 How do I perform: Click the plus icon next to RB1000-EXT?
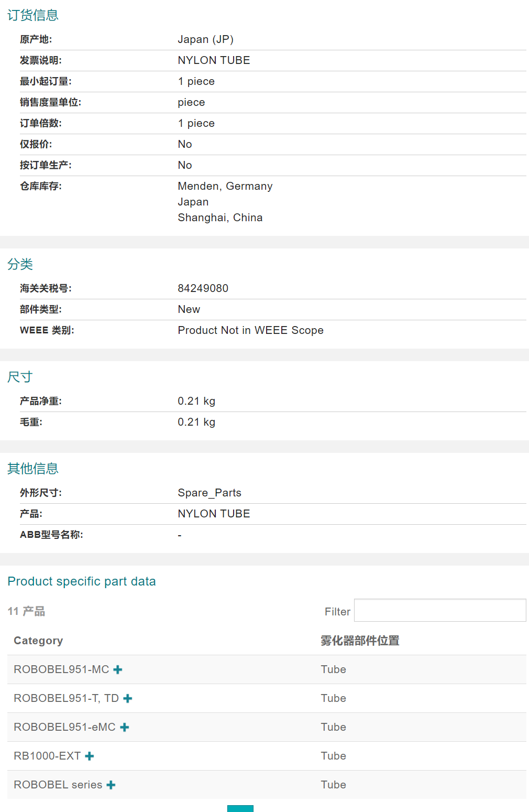90,756
